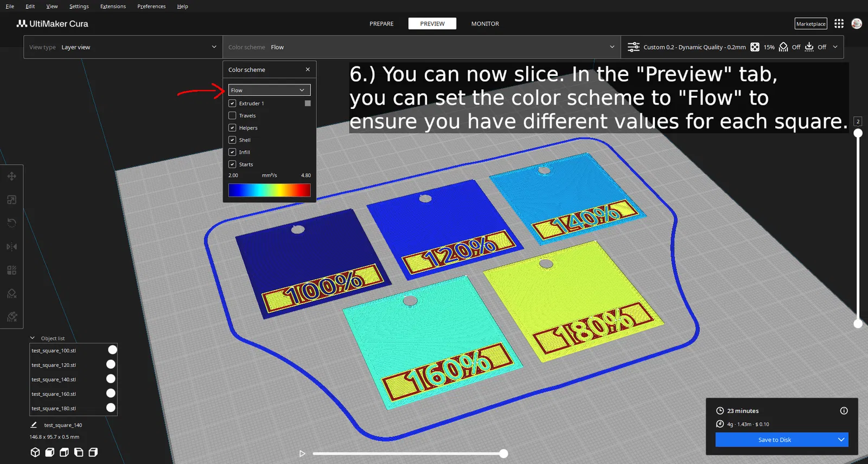
Task: Open the Preferences menu
Action: [x=151, y=7]
